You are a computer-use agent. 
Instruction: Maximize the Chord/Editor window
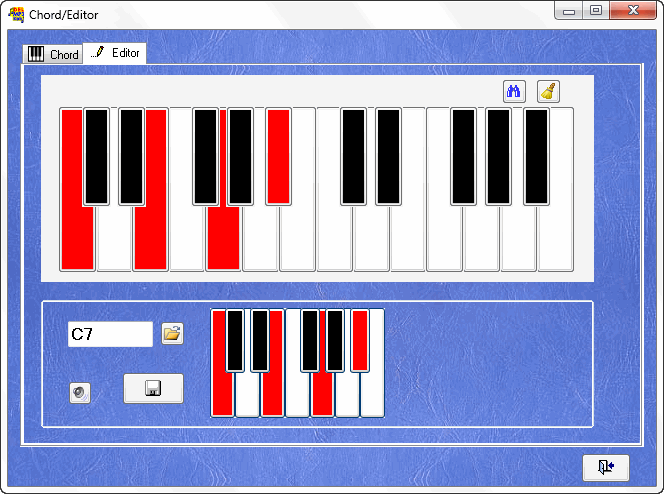[596, 11]
